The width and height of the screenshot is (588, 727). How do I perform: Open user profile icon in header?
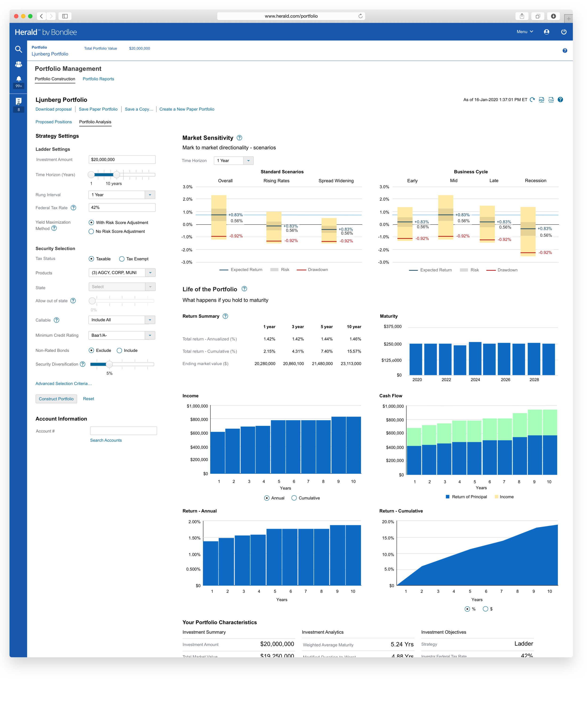[x=546, y=32]
